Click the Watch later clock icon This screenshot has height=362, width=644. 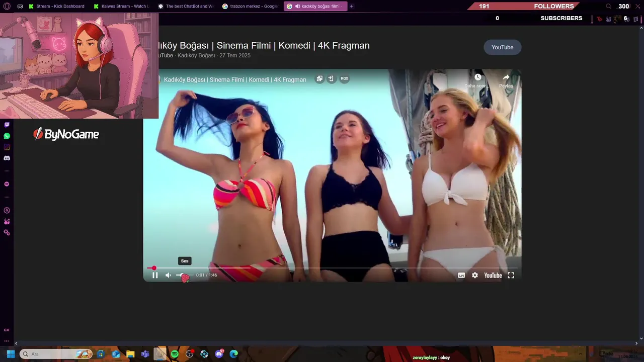coord(477,77)
